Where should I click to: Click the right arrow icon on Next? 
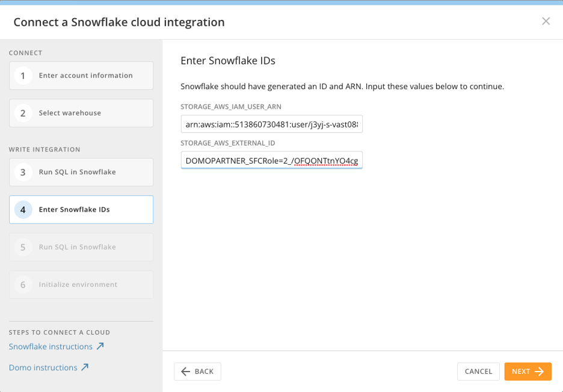click(x=539, y=372)
